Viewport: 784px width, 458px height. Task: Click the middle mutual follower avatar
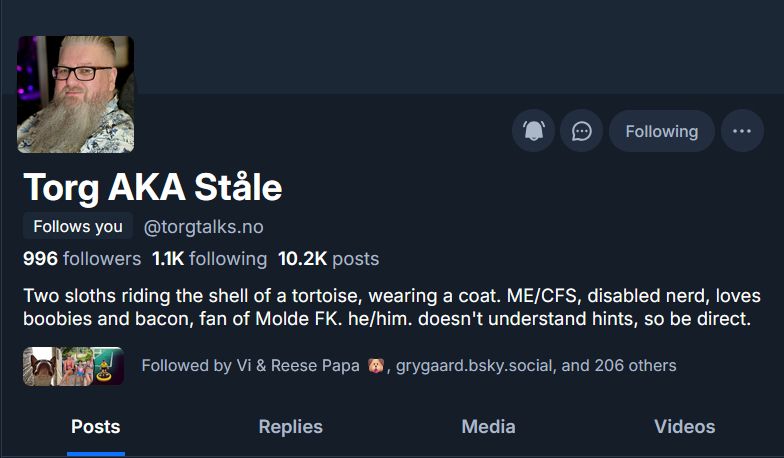(73, 366)
